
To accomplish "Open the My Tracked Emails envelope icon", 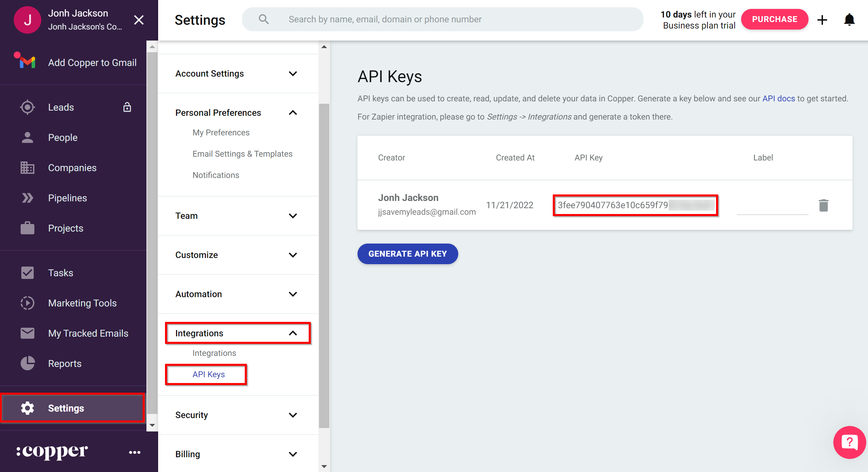I will pos(28,333).
